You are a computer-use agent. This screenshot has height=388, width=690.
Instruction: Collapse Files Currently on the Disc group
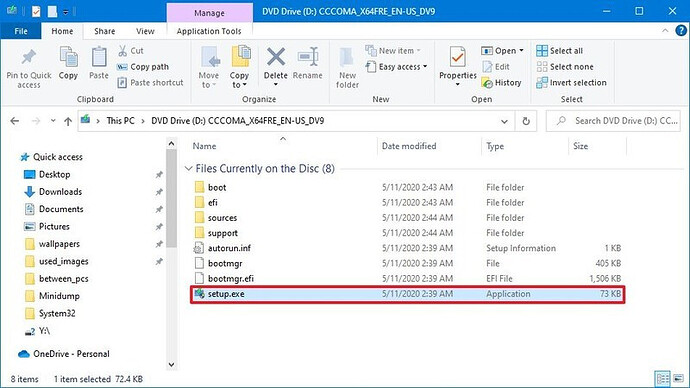pos(188,168)
